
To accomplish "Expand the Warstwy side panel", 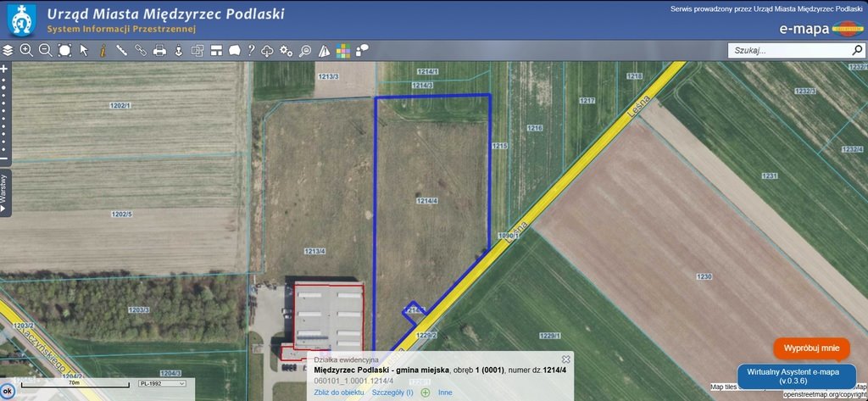I will 5,192.
